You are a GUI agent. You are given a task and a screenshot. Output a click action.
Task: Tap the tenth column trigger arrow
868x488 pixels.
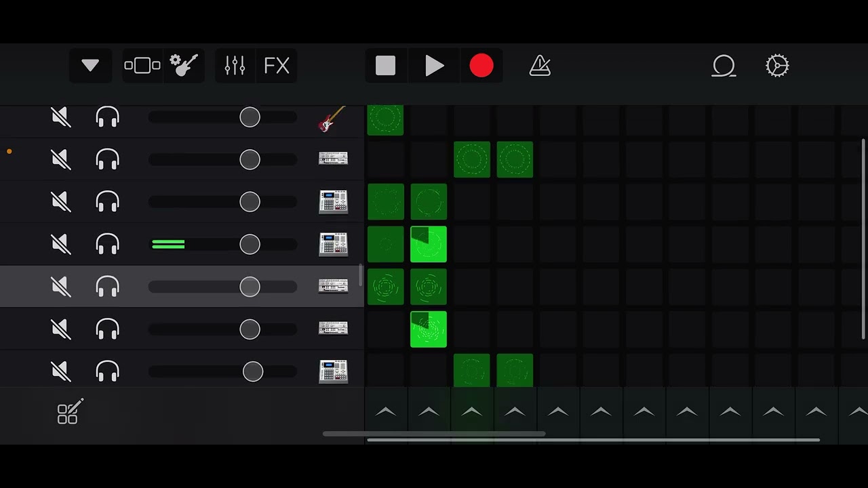(773, 411)
